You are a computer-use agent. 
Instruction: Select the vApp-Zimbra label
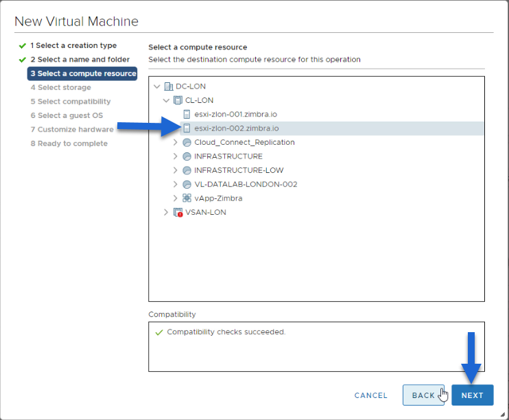coord(218,198)
